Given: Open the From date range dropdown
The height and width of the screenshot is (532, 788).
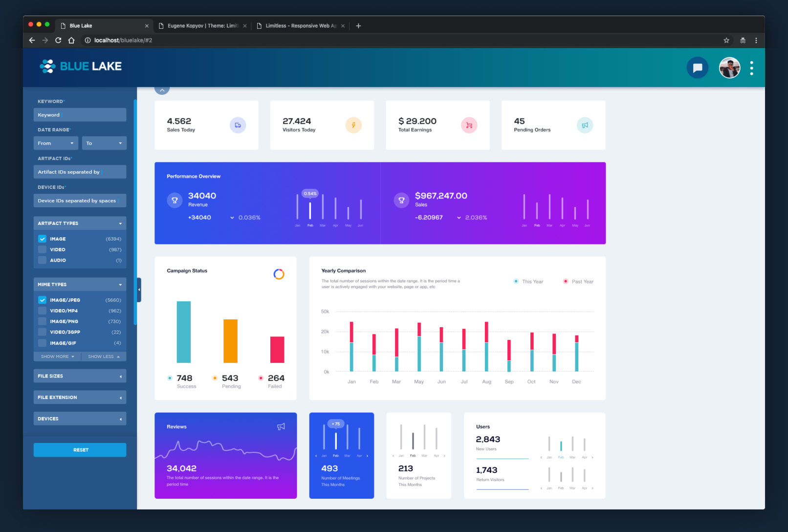Looking at the screenshot, I should pyautogui.click(x=55, y=143).
